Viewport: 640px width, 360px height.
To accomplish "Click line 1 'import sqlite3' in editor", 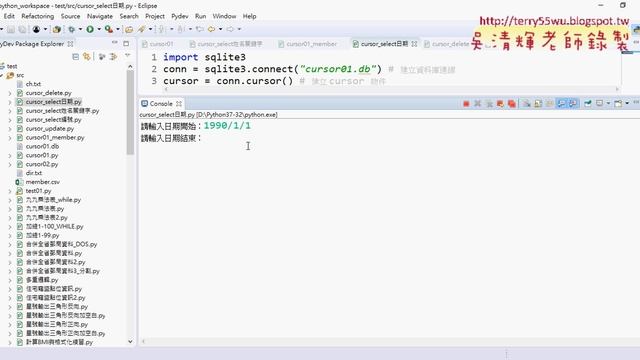I will (x=204, y=57).
